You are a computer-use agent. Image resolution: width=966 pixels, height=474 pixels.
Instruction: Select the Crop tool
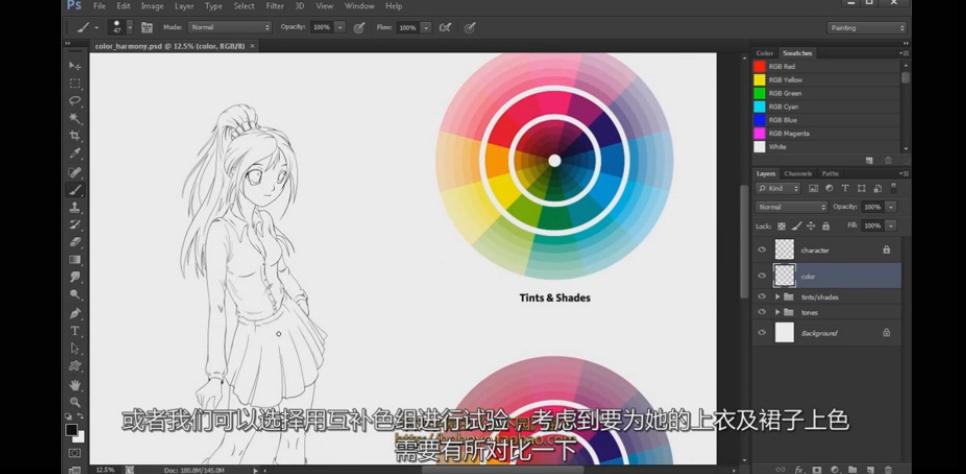coord(75,136)
